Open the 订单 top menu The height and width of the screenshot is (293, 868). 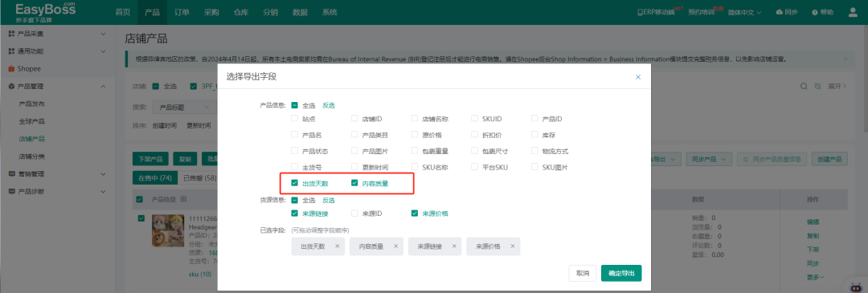[182, 12]
